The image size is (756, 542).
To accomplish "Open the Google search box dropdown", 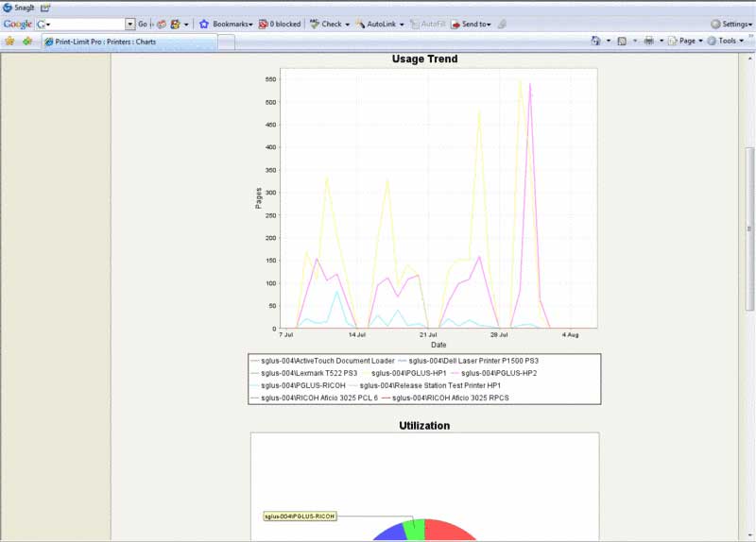I will (130, 24).
